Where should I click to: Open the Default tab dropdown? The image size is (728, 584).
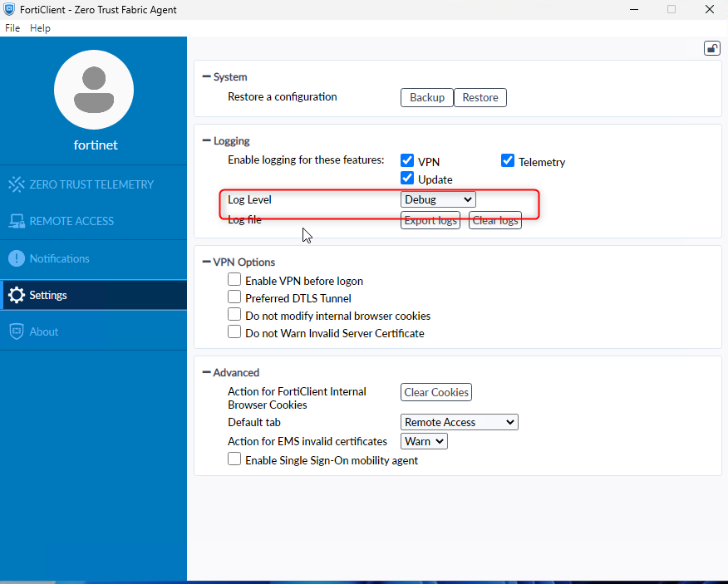click(460, 422)
